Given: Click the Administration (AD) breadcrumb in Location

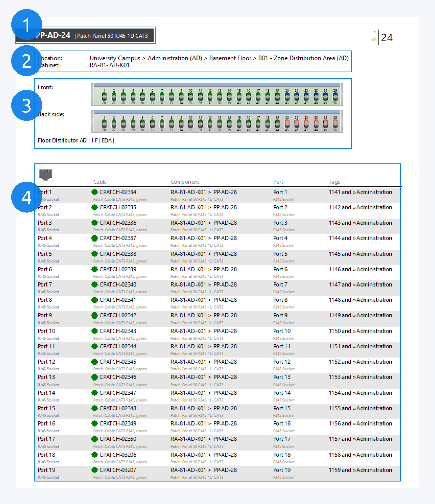Looking at the screenshot, I should pos(175,58).
